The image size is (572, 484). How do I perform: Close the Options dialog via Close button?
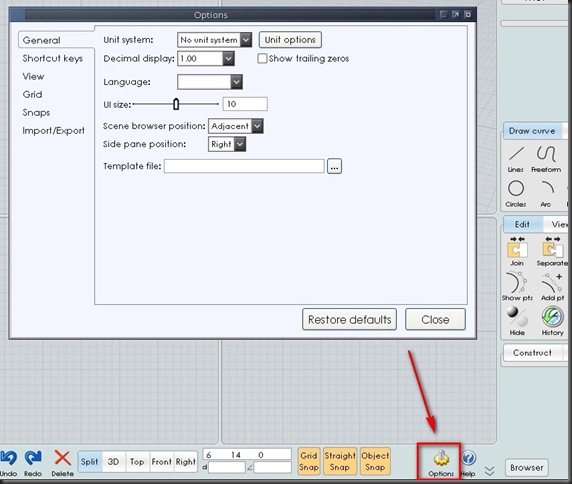(435, 320)
